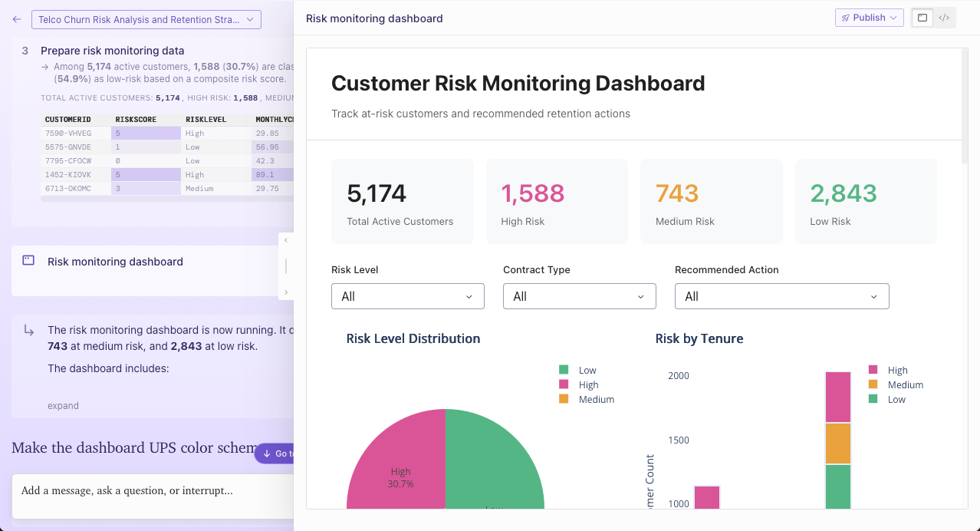This screenshot has width=980, height=531.
Task: Click the RISKLEVEL column header
Action: click(216, 120)
